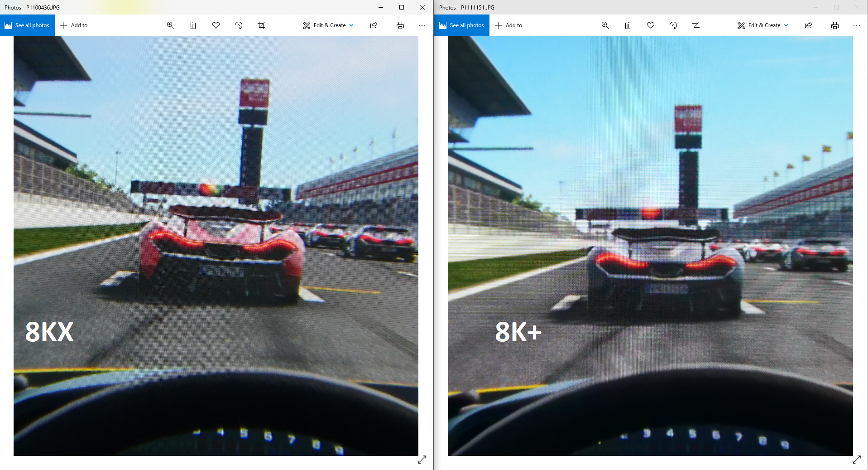Click the Photos - P1111151.JPG title bar text
The width and height of the screenshot is (868, 470).
[x=467, y=8]
